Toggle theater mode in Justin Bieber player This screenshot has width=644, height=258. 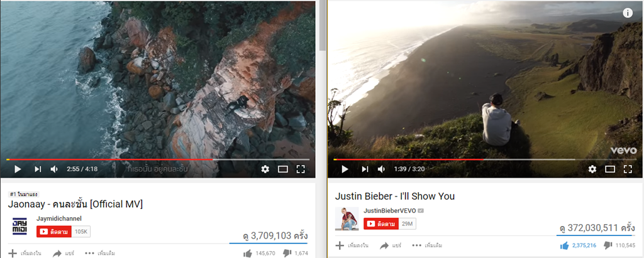pyautogui.click(x=610, y=169)
